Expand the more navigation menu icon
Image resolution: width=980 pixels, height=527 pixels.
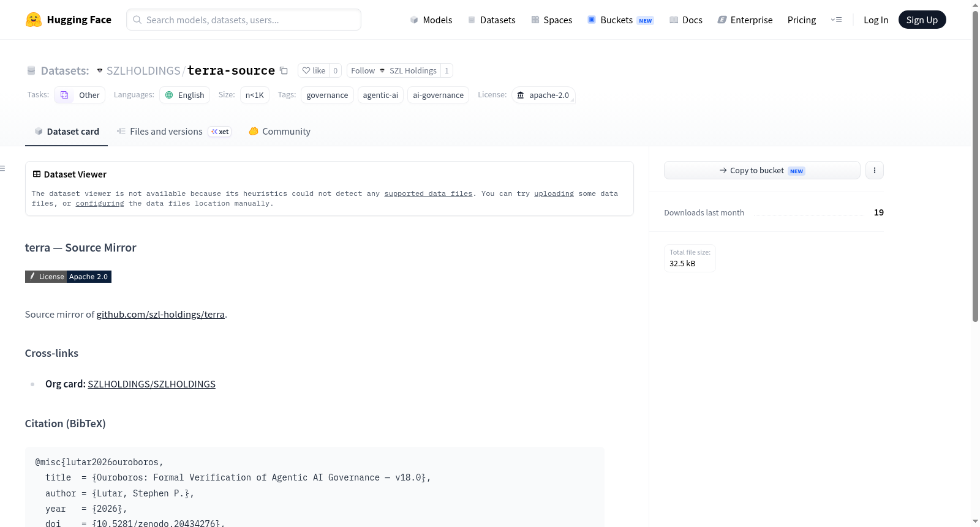pyautogui.click(x=836, y=20)
